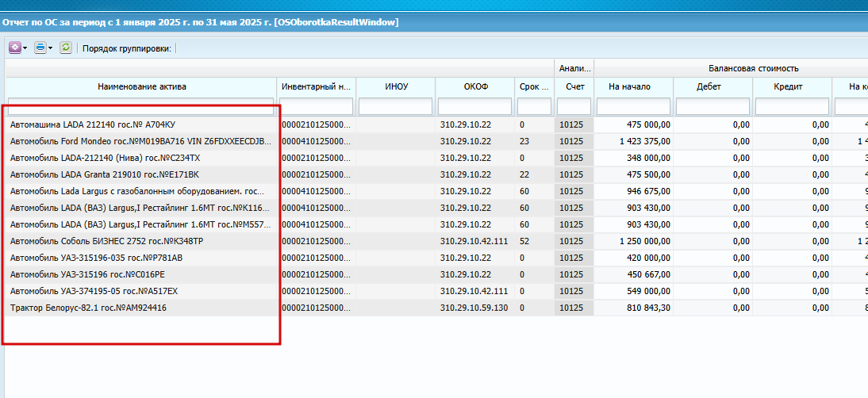Click inventory number in Трактор Белорус row

[316, 308]
